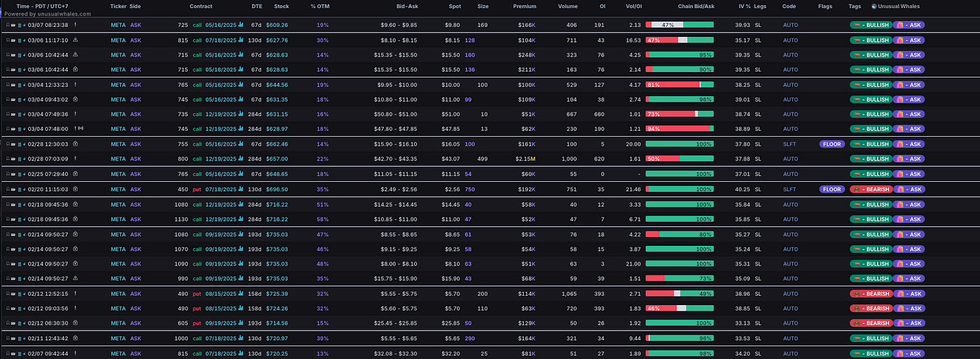This screenshot has width=980, height=359.
Task: Open chart icon in 03/07 08:23:38 row
Action: point(240,25)
